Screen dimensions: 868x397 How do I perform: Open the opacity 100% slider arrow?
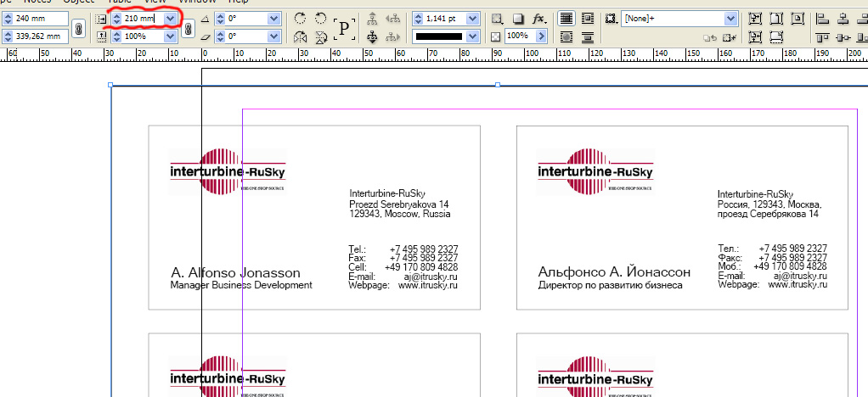pos(541,36)
